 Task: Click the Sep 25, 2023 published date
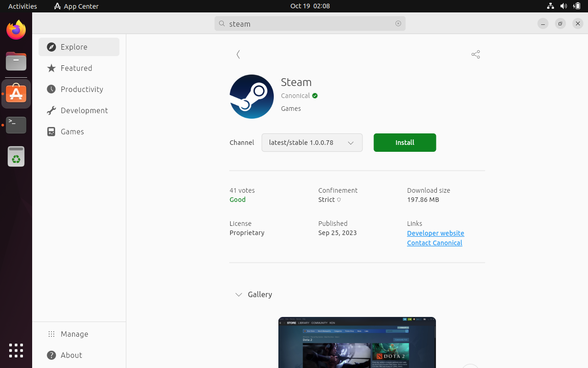(x=338, y=233)
